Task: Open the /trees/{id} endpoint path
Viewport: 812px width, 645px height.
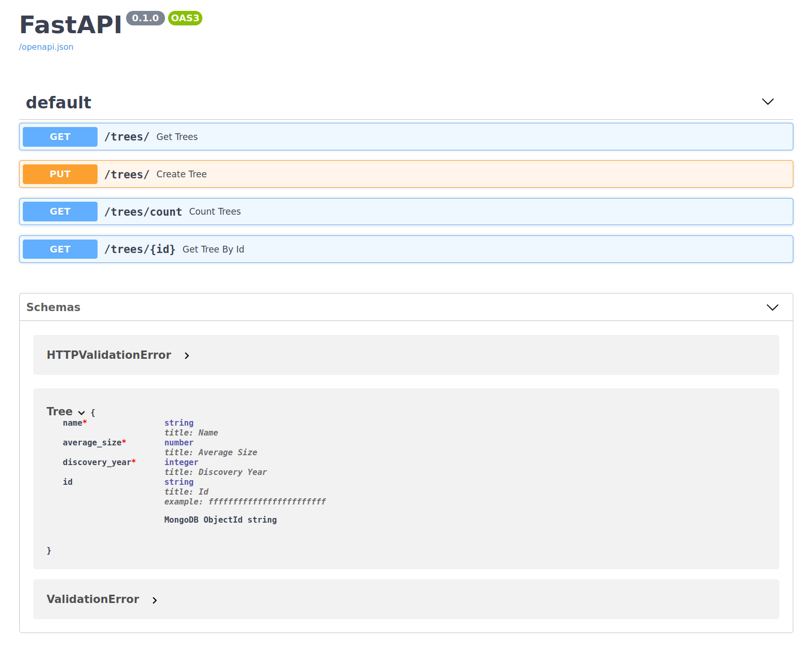Action: pyautogui.click(x=140, y=249)
